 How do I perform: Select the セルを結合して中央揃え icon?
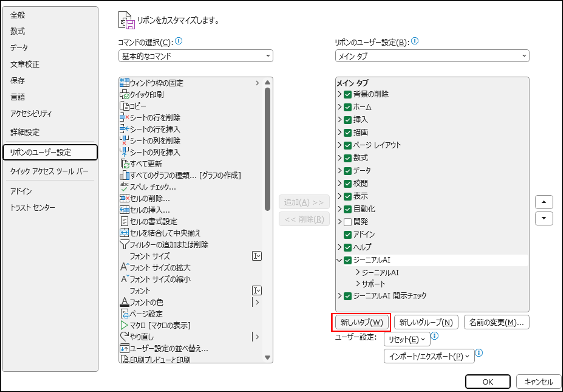[124, 233]
